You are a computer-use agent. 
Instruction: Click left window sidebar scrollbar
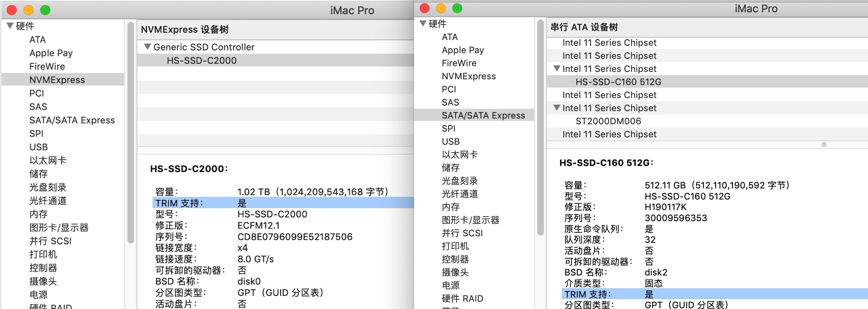point(131,133)
